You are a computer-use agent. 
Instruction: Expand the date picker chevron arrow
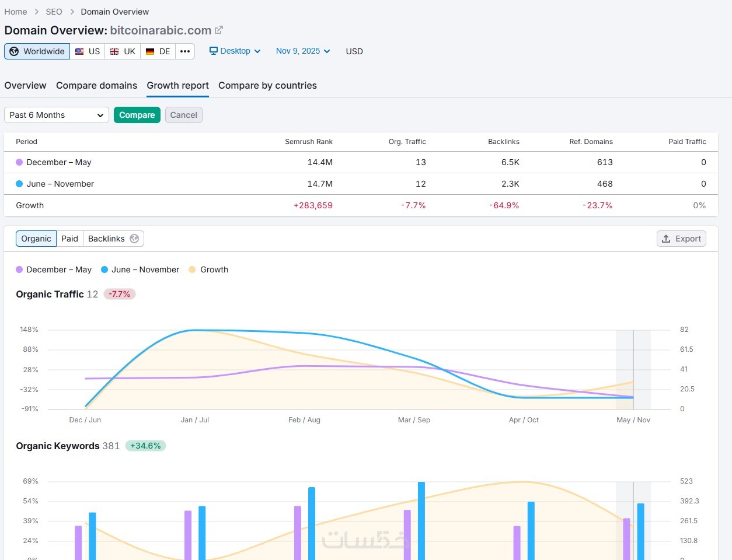pos(327,51)
